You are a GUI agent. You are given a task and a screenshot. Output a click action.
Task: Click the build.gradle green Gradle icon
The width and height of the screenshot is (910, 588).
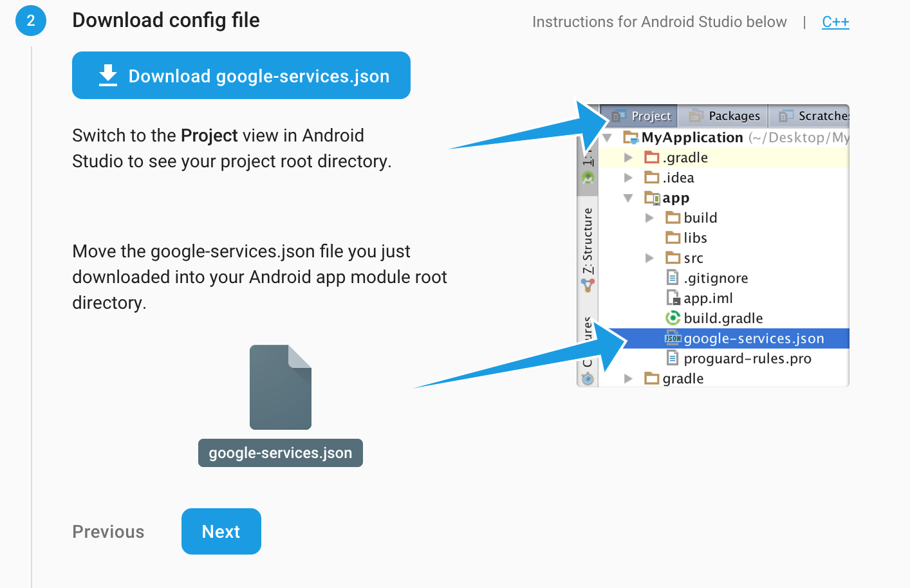pos(673,318)
